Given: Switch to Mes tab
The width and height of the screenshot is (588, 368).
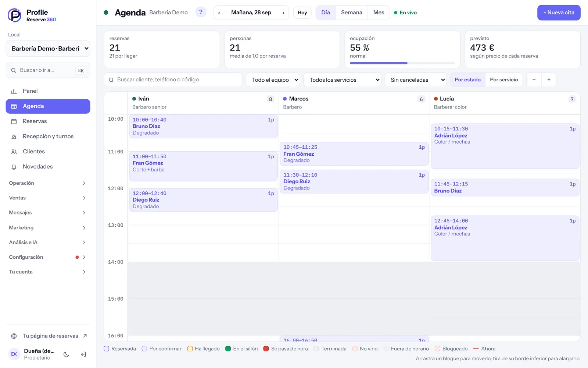Looking at the screenshot, I should (x=379, y=13).
